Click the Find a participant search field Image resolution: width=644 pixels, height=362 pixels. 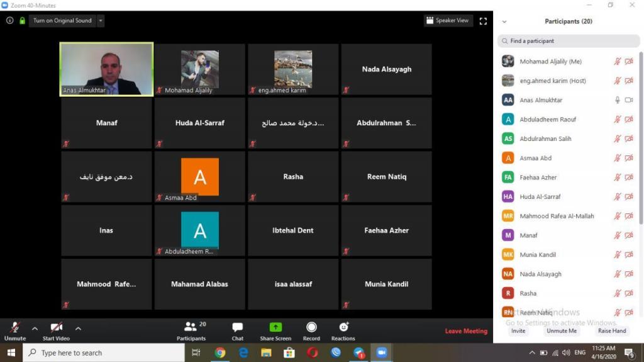point(569,41)
